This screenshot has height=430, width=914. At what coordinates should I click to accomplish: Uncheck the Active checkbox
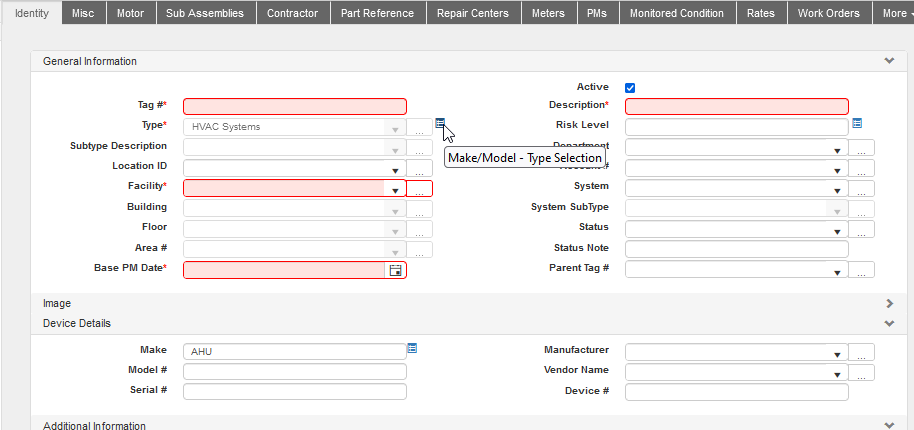630,88
